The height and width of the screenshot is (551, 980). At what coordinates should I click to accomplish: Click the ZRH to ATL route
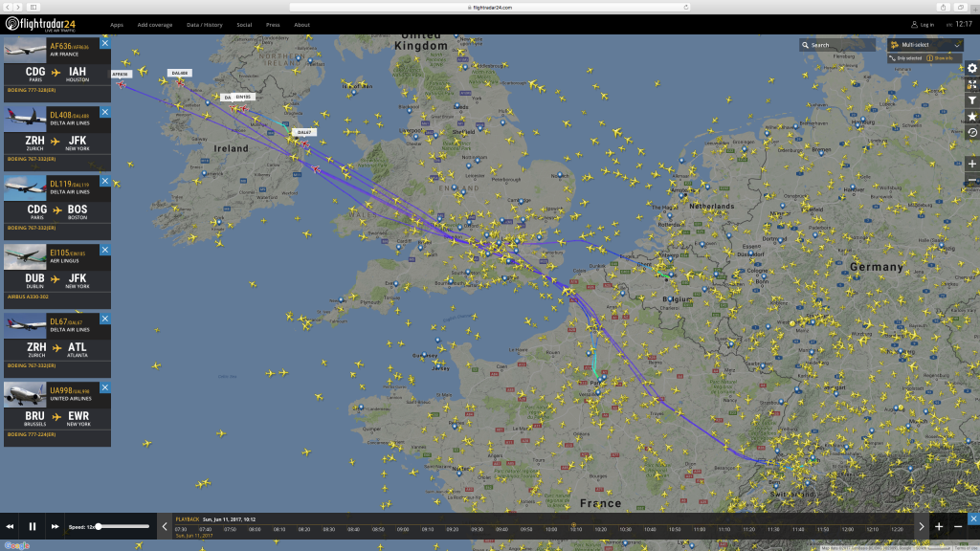point(56,349)
